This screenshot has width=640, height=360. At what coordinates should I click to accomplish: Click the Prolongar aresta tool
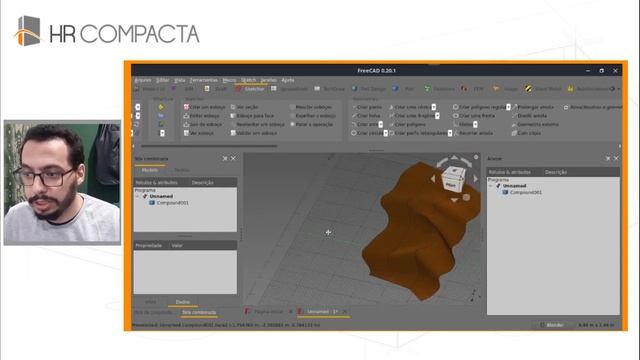[x=533, y=107]
